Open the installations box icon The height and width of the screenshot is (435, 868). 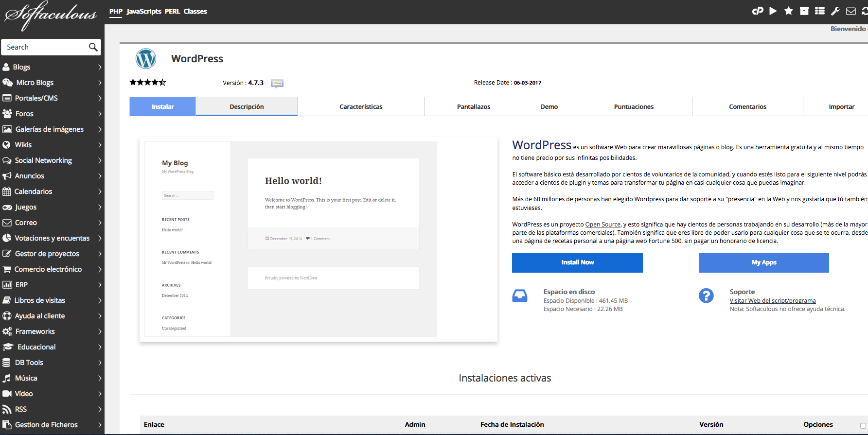point(804,11)
